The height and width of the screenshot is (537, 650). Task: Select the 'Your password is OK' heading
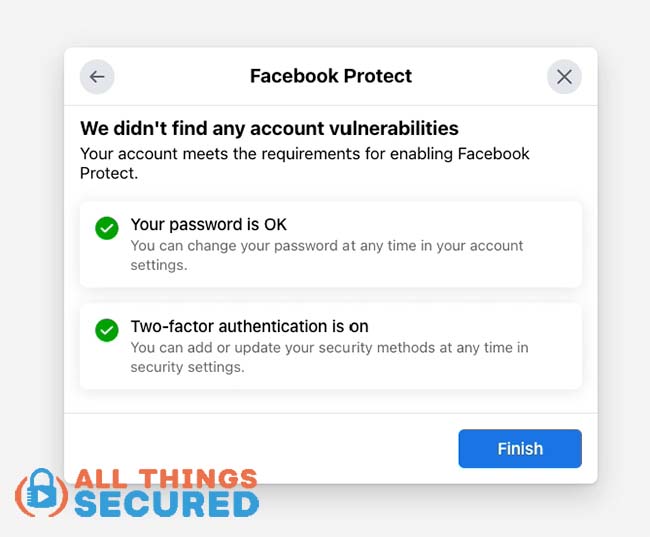click(209, 224)
